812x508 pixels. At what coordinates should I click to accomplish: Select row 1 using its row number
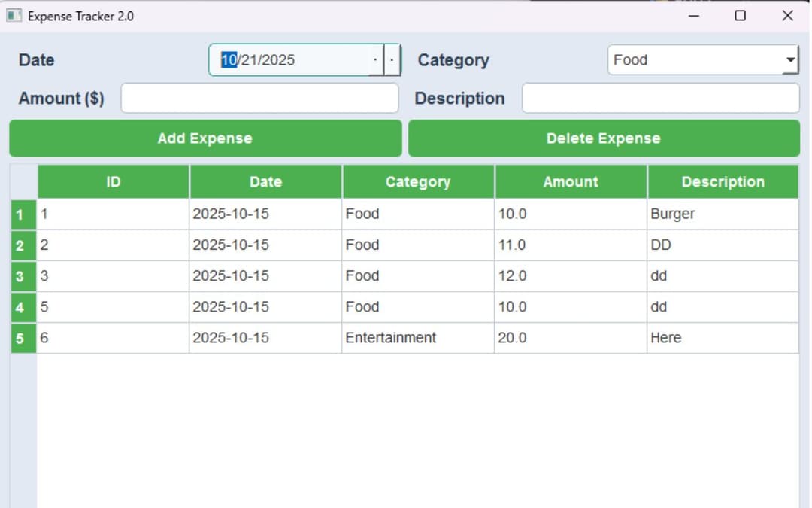click(22, 214)
